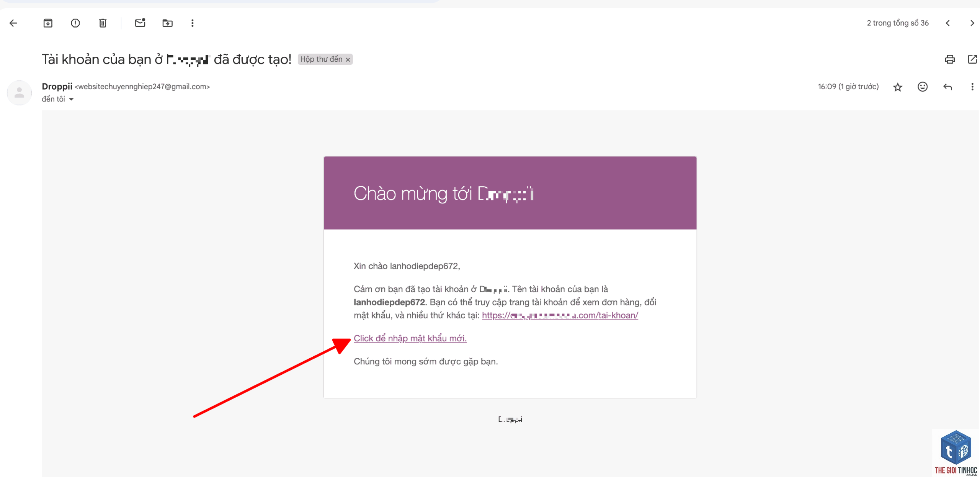
Task: Open the tai-khoan account page link
Action: [x=560, y=315]
